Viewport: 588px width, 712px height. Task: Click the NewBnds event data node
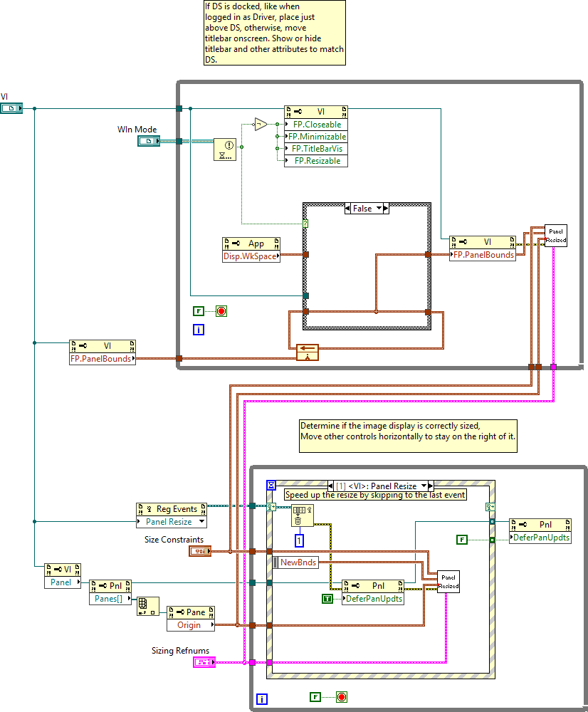click(x=295, y=562)
